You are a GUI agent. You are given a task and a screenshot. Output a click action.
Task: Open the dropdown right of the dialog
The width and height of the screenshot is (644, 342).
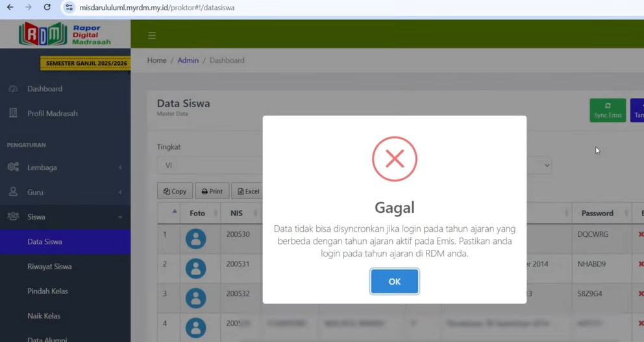click(x=539, y=165)
